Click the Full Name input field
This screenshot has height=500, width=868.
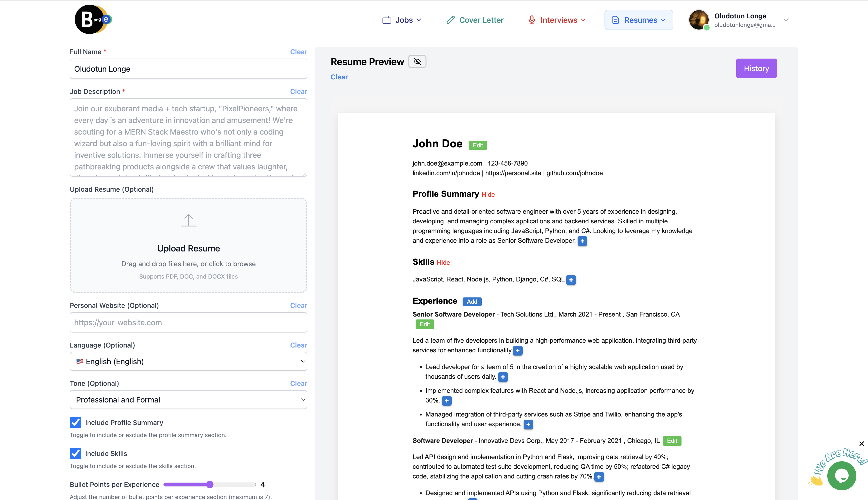click(x=188, y=69)
